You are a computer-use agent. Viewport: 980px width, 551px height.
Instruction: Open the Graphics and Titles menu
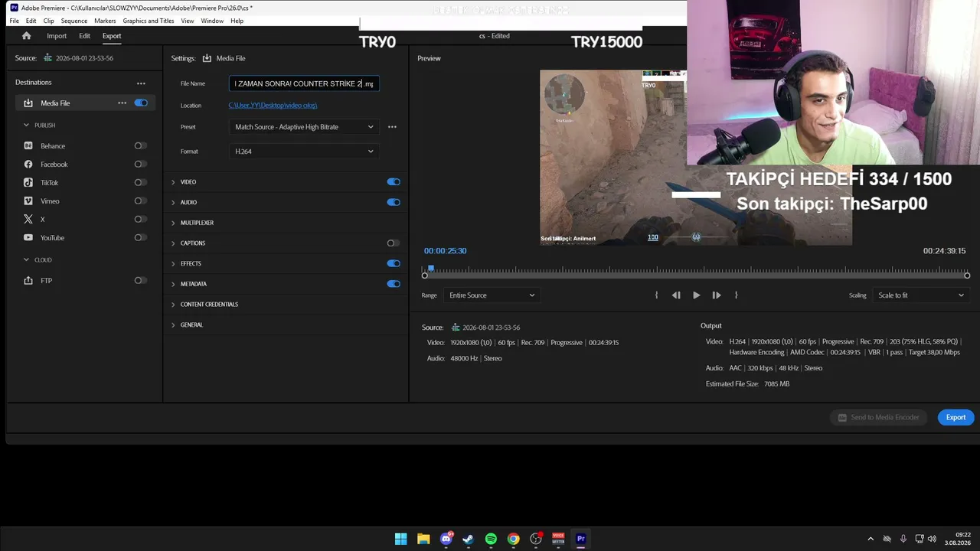(x=149, y=21)
